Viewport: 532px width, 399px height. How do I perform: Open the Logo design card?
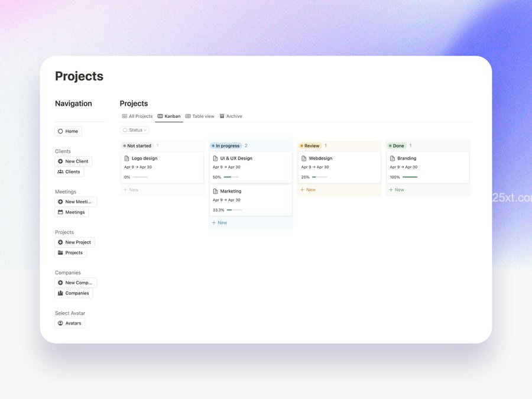[162, 168]
